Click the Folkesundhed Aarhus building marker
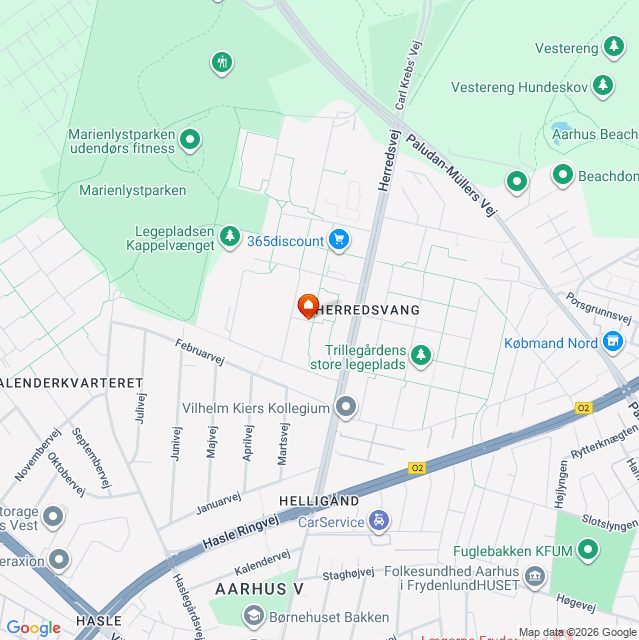 (535, 577)
